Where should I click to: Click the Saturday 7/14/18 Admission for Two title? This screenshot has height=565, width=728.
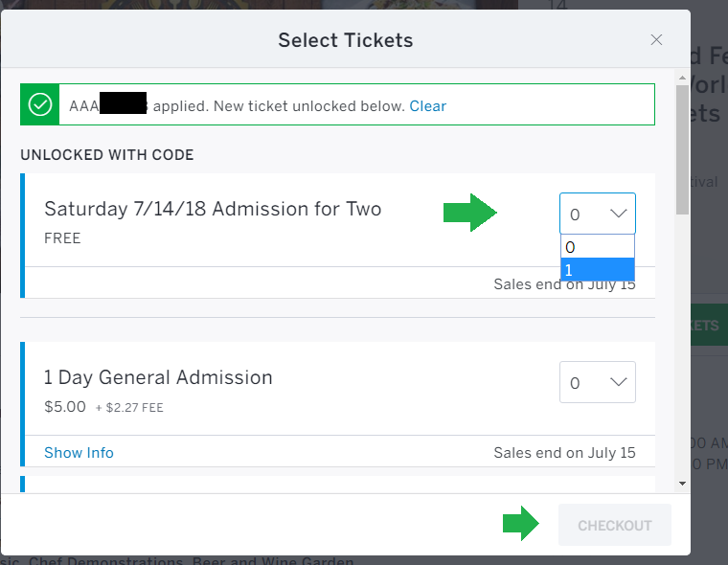[x=213, y=209]
